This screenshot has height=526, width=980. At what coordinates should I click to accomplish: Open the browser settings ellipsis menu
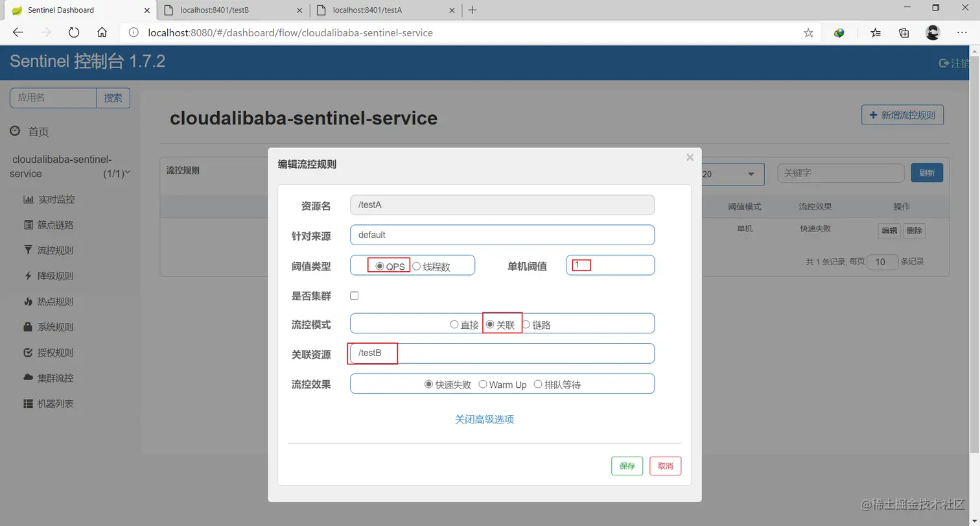pos(962,32)
